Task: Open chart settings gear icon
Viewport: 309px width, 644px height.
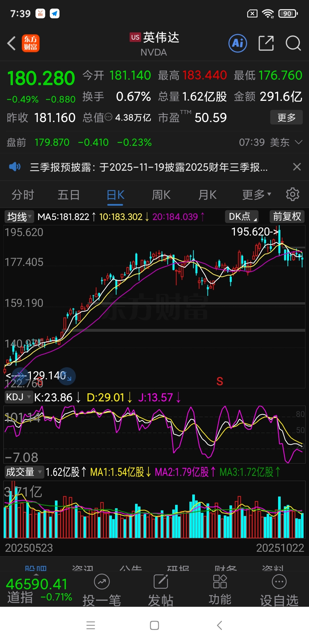Action: [293, 195]
